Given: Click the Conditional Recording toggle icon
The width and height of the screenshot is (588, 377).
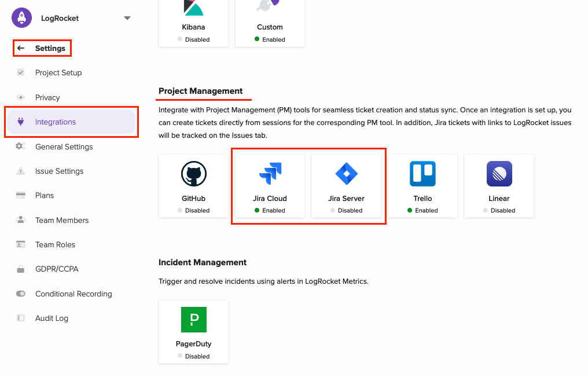Looking at the screenshot, I should (x=21, y=294).
